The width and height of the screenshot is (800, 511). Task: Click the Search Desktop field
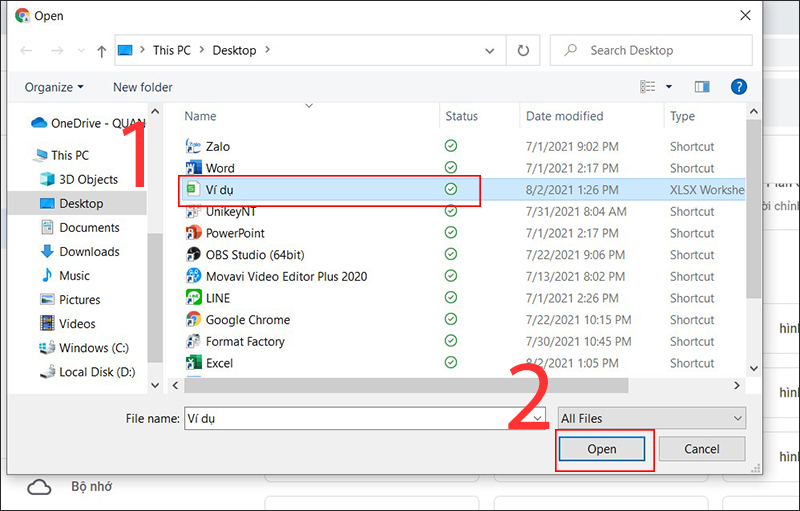(651, 50)
